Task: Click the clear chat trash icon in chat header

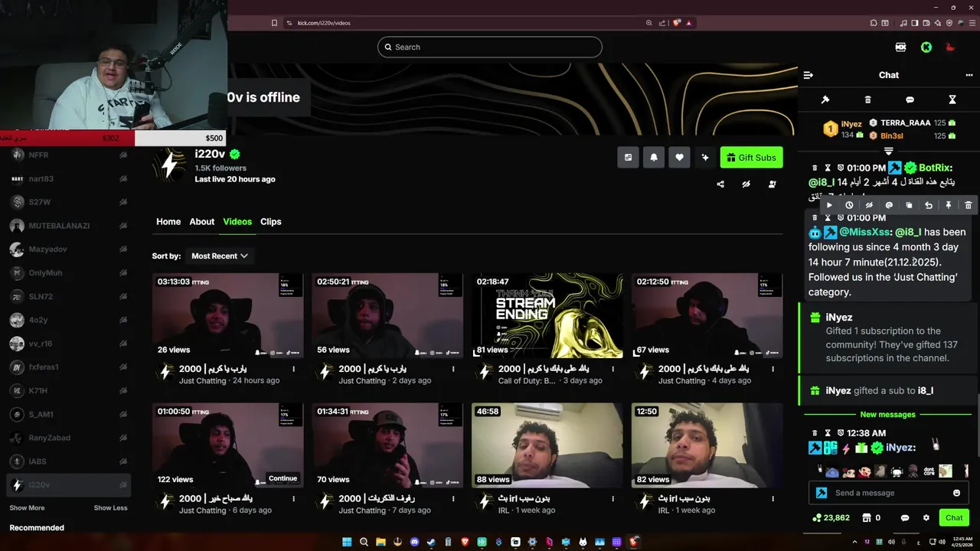Action: [867, 99]
